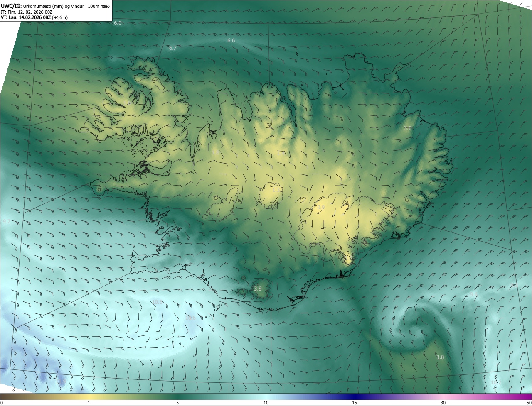Click the 1.3 value inside Hofsjökull outline

coord(276,190)
